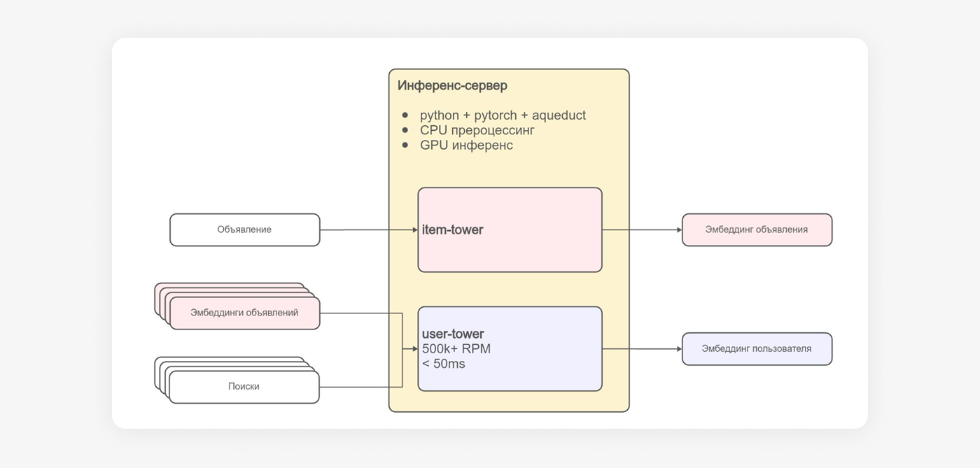Click the Эмбеддинг объявления output node
980x468 pixels.
point(757,229)
